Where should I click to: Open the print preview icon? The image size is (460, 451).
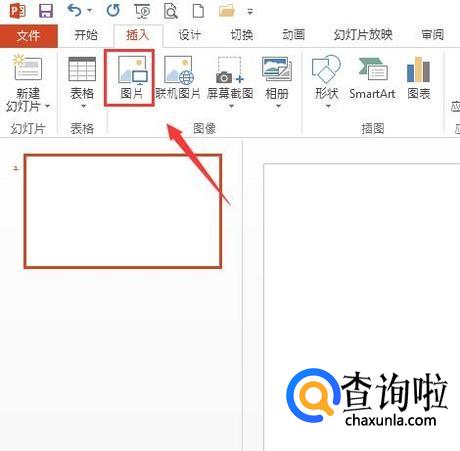coord(171,11)
